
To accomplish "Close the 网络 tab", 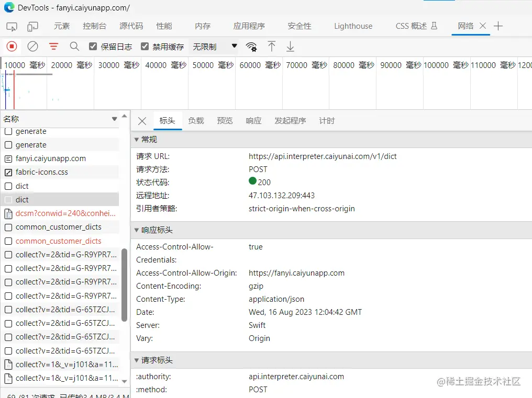I will 483,26.
